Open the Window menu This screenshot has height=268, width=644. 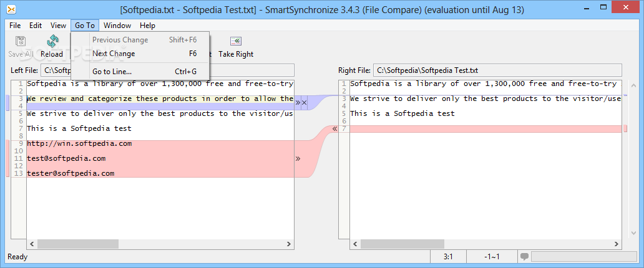click(117, 26)
